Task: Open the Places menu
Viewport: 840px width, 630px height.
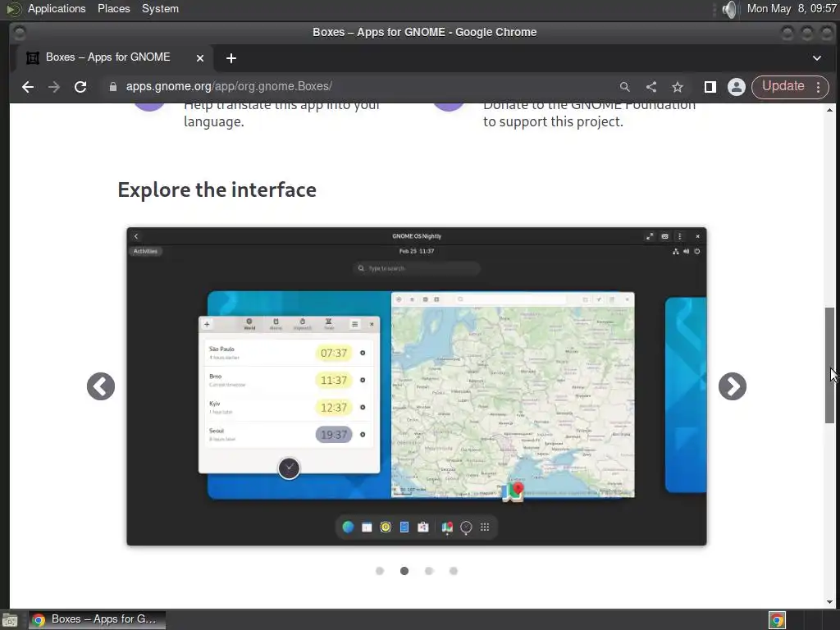Action: pyautogui.click(x=113, y=8)
